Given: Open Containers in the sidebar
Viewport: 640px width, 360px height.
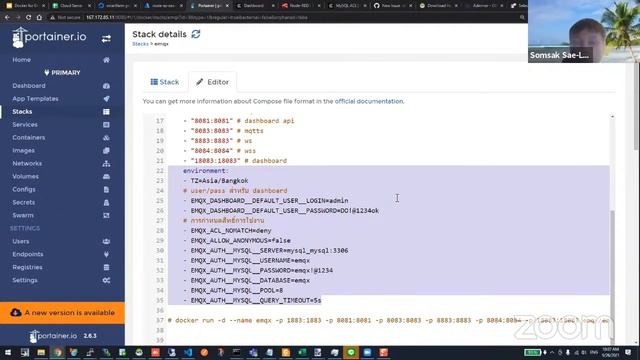Looking at the screenshot, I should pyautogui.click(x=29, y=138).
